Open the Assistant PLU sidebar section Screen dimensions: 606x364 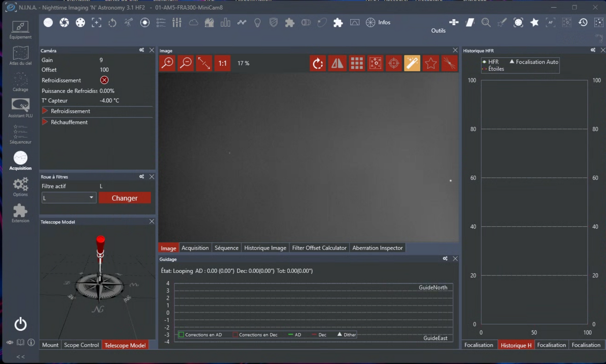[20, 108]
